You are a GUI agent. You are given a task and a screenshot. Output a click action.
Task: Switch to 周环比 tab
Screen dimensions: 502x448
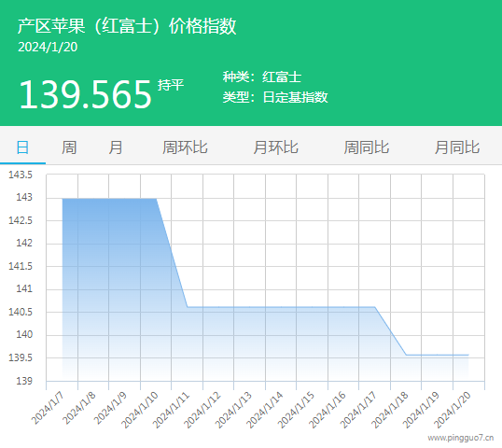185,147
